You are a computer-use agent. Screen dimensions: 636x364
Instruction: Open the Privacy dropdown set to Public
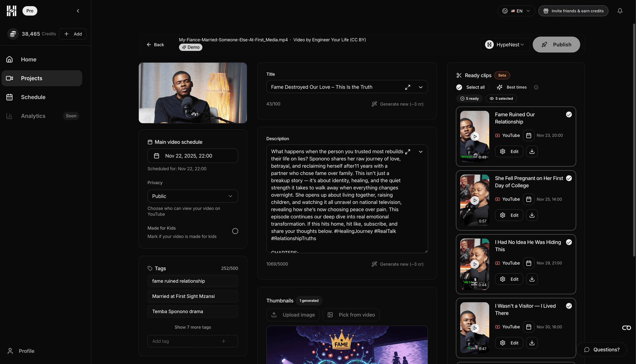pyautogui.click(x=193, y=196)
